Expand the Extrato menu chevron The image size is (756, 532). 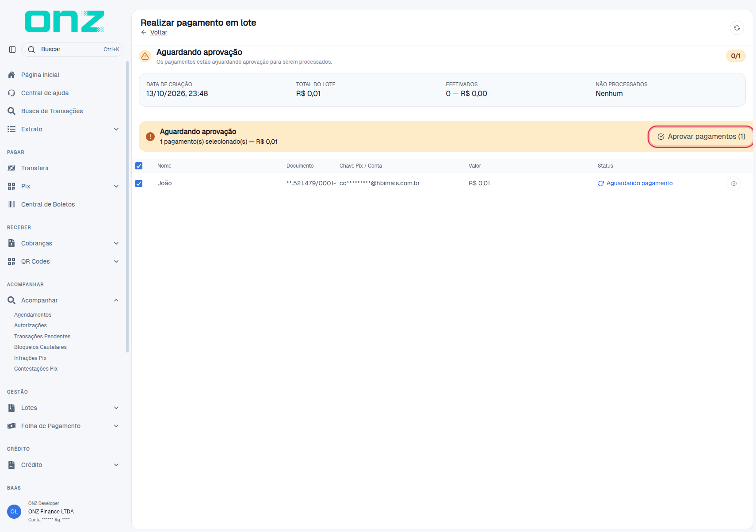point(116,129)
